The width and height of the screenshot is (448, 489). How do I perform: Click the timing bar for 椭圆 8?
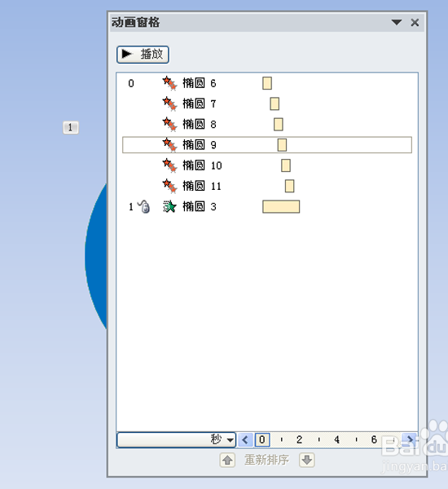tap(279, 125)
